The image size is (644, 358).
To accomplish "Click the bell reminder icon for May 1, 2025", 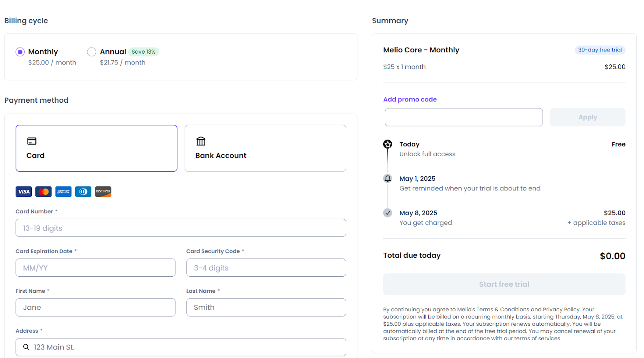I will tap(388, 178).
